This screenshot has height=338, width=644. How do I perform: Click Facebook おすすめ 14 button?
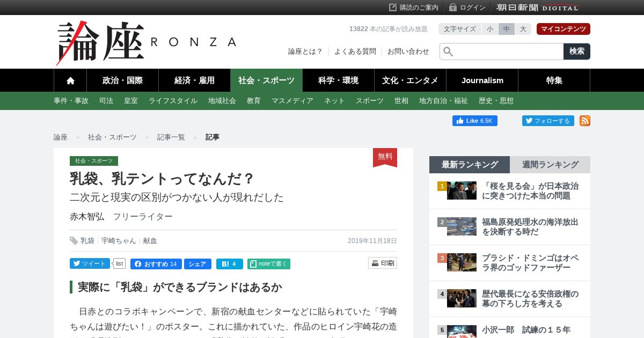[156, 264]
